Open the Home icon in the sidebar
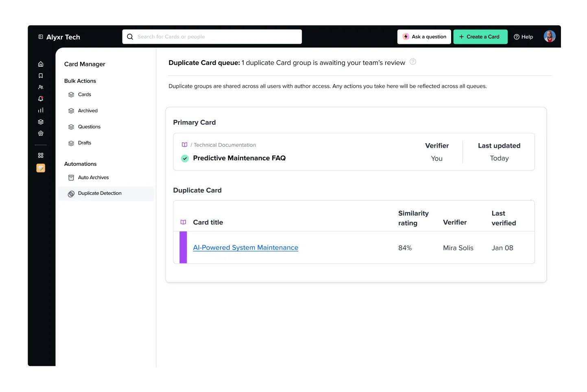Viewport: 587px width, 392px height. coord(41,64)
